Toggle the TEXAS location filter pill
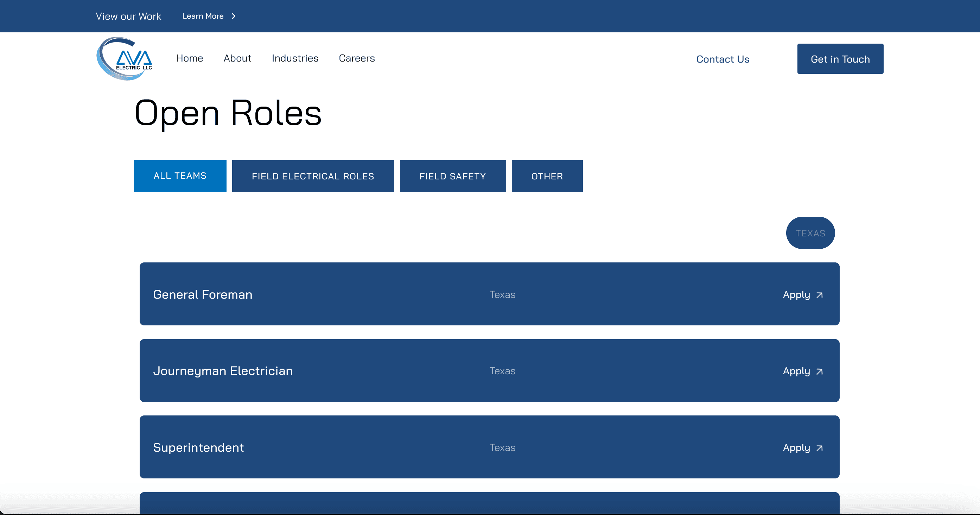This screenshot has width=980, height=515. [810, 233]
